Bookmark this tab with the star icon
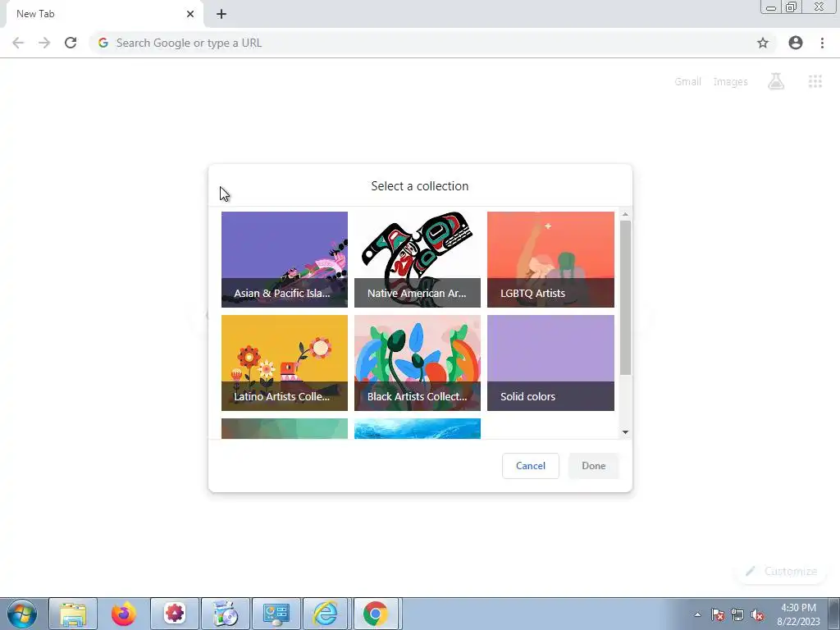Screen dimensions: 840x630 tap(763, 43)
